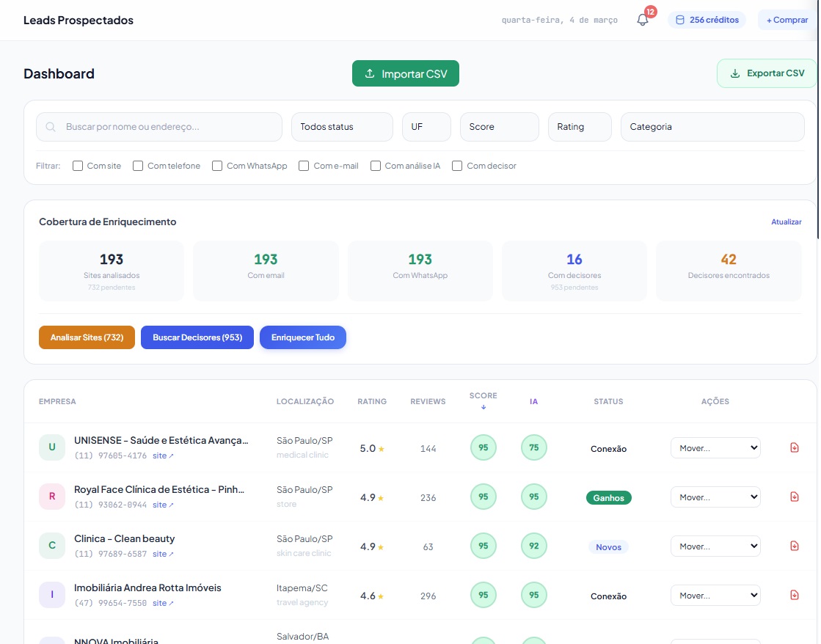Click the green Ganhos status badge
The width and height of the screenshot is (821, 644).
click(x=608, y=498)
